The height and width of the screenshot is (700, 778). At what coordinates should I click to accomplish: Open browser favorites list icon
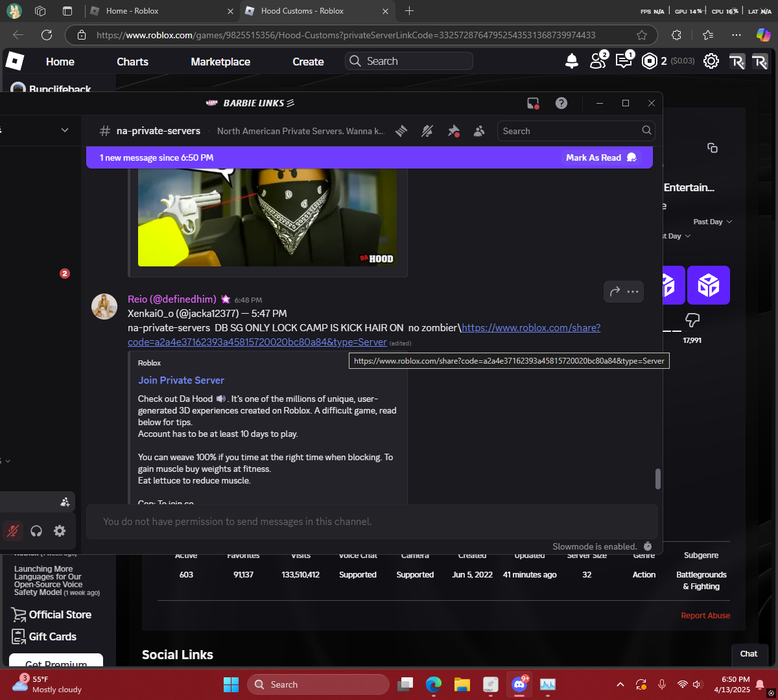point(708,35)
